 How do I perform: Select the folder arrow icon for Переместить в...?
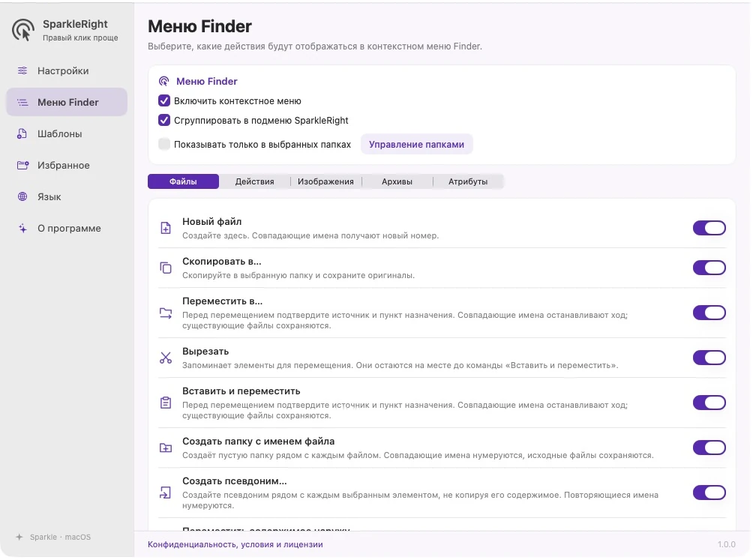click(x=165, y=313)
